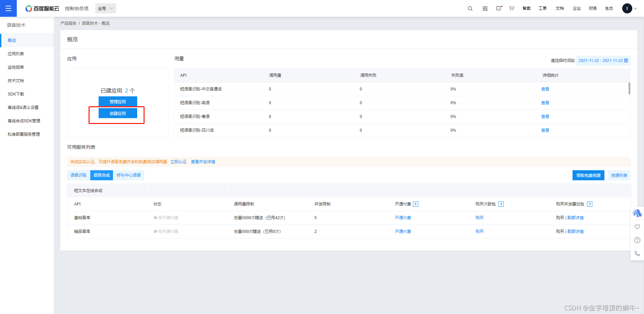Viewport: 644px width, 314px height.
Task: Click quota text 总量500次赠送 (已用0次)
Action: click(257, 232)
